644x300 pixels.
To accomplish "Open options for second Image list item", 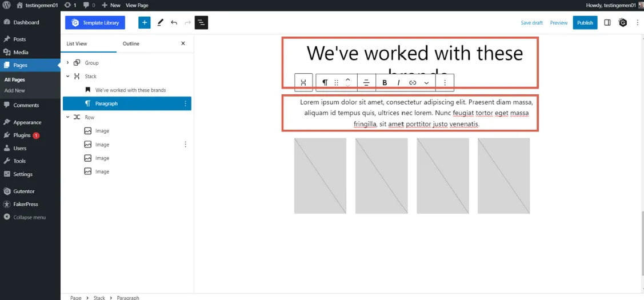I will [x=185, y=144].
